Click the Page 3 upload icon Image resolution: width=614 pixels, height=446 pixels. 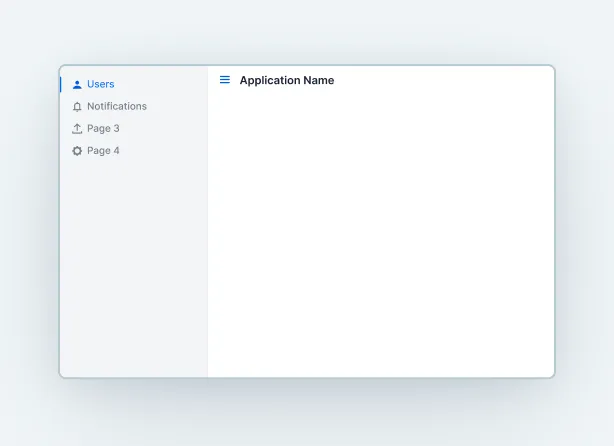coord(77,129)
